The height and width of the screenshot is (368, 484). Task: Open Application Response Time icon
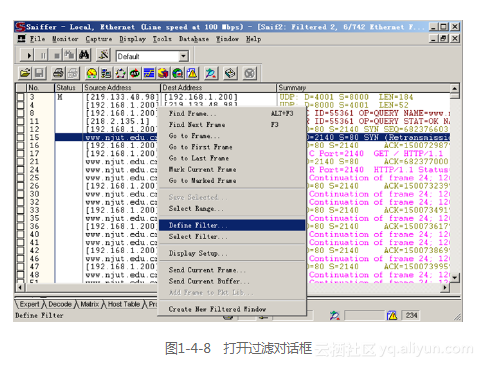click(x=135, y=73)
